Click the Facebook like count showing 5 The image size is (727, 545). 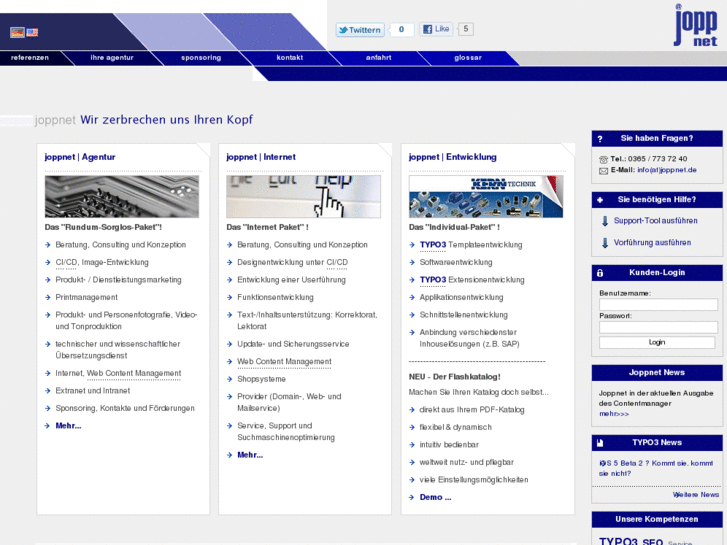(x=466, y=29)
